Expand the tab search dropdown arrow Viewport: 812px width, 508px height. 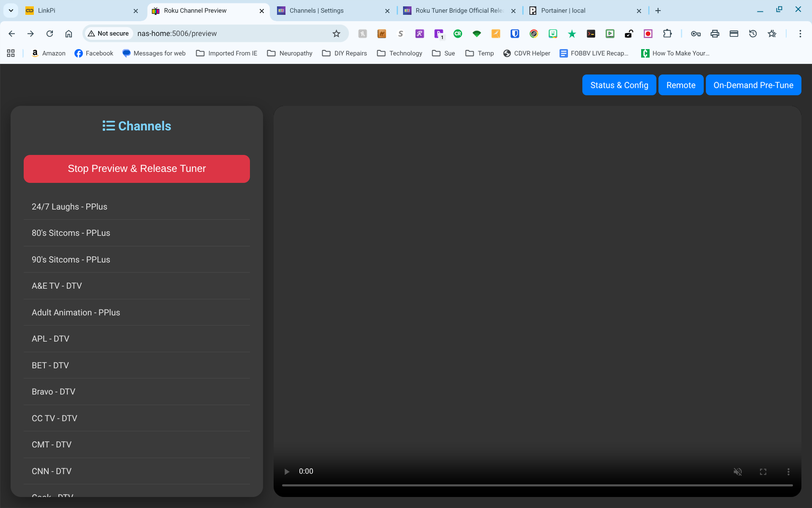click(x=11, y=11)
